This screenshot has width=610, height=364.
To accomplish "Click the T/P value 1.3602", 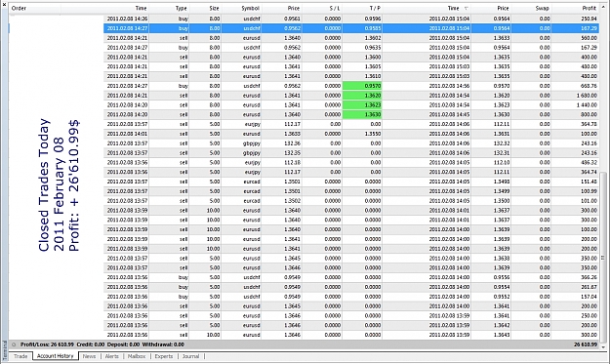I will [x=373, y=38].
